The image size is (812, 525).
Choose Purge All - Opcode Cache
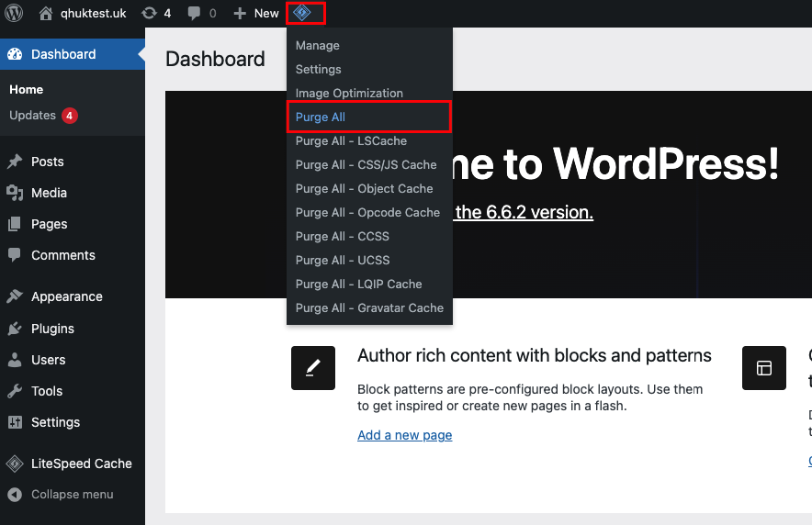(x=367, y=212)
